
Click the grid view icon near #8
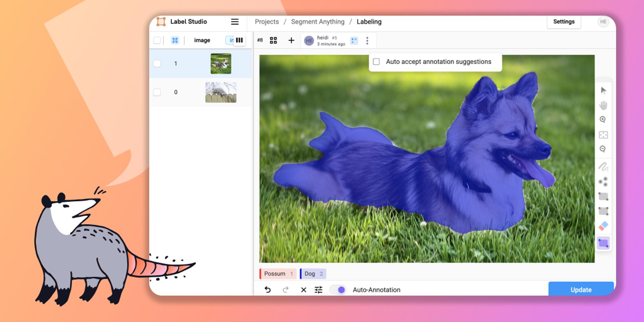coord(273,40)
